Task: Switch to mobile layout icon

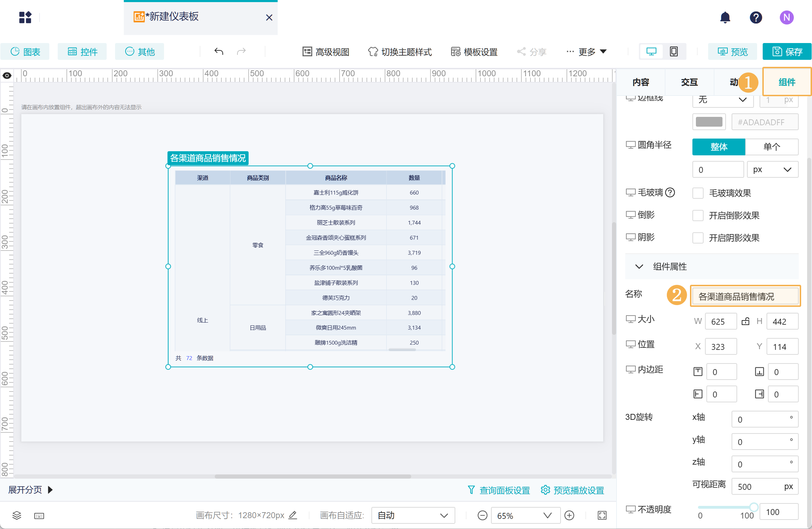Action: (x=674, y=52)
